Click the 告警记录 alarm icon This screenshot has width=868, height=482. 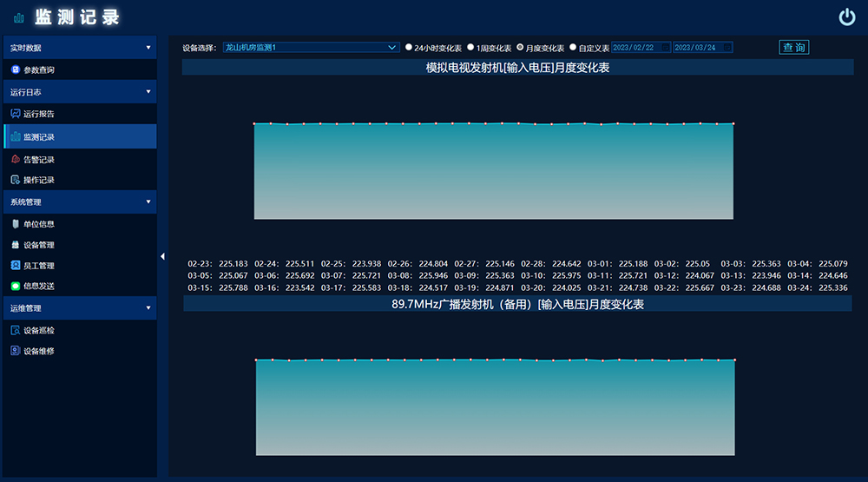[16, 160]
